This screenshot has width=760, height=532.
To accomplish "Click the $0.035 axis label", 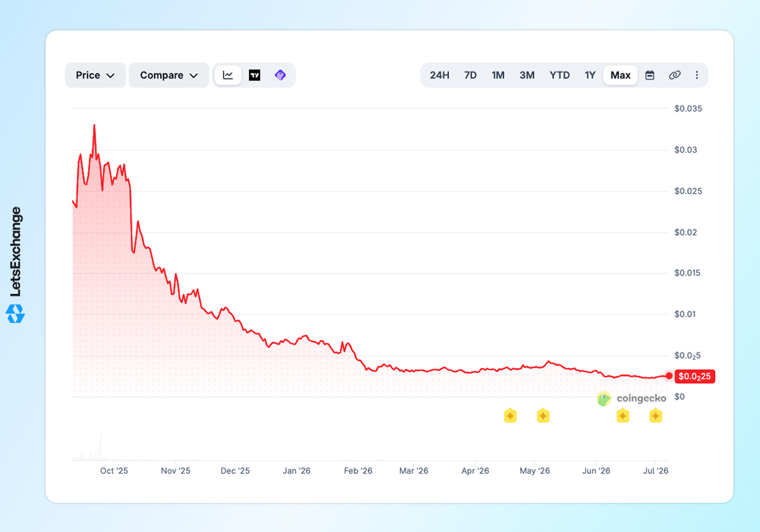I will click(x=688, y=109).
